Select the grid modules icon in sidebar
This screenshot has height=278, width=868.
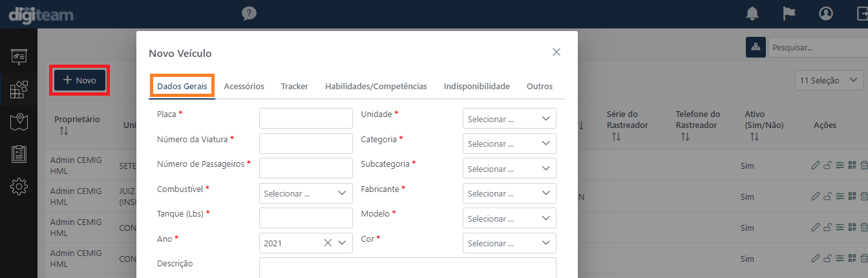coord(19,89)
